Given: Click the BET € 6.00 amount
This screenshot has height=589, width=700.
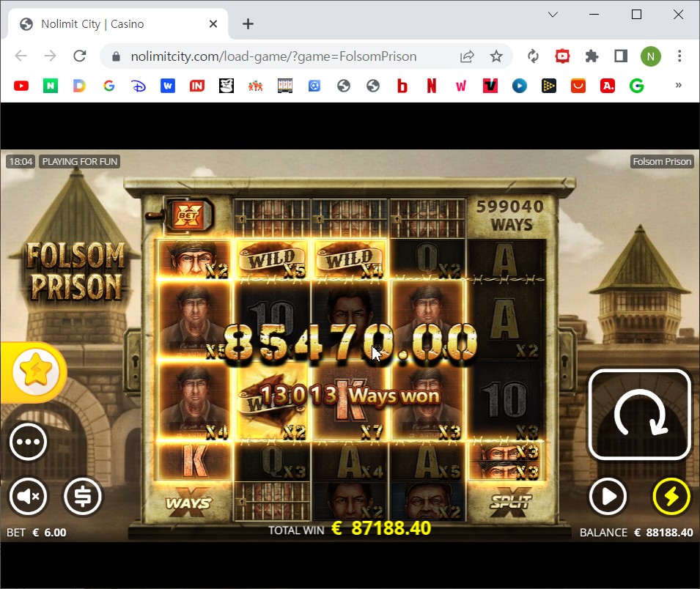Looking at the screenshot, I should pos(37,533).
